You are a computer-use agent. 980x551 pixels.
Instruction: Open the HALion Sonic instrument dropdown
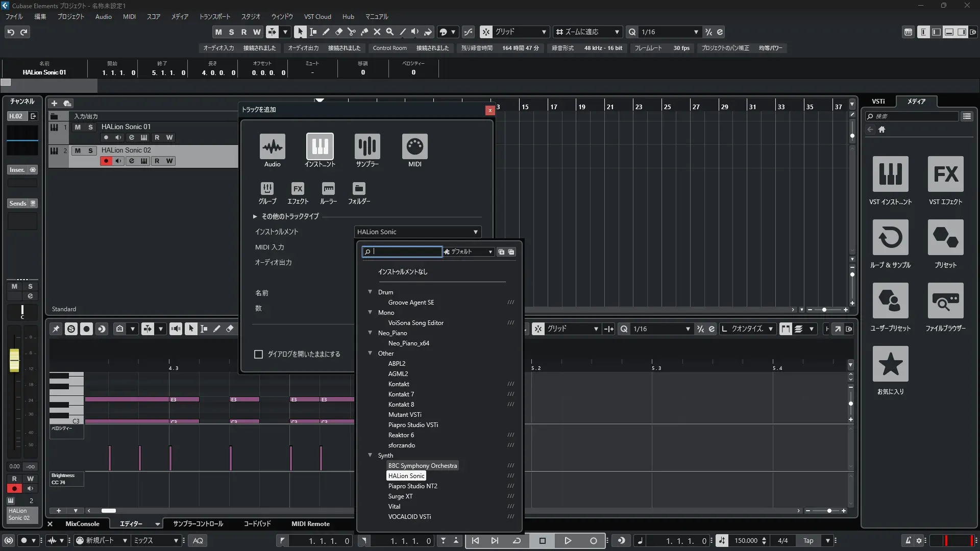[x=418, y=232]
